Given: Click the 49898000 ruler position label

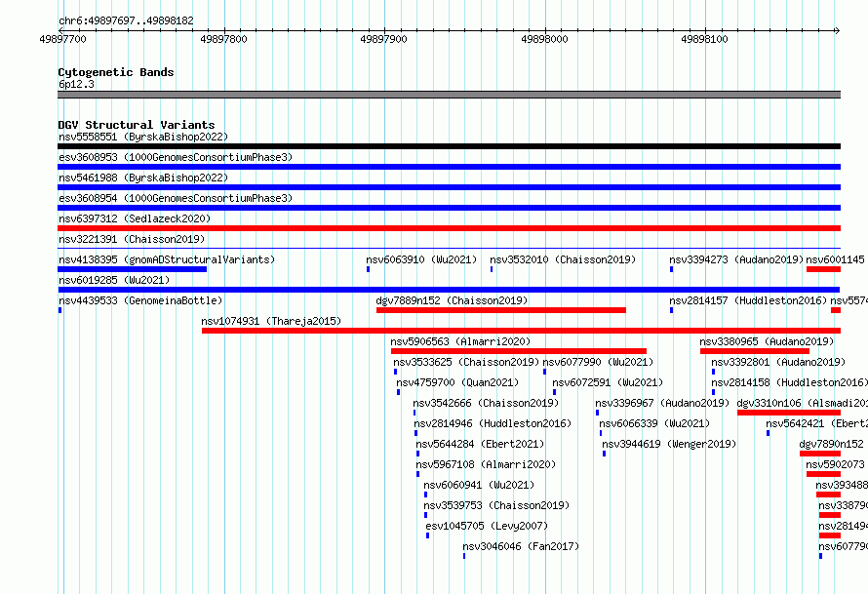Looking at the screenshot, I should pyautogui.click(x=544, y=39).
